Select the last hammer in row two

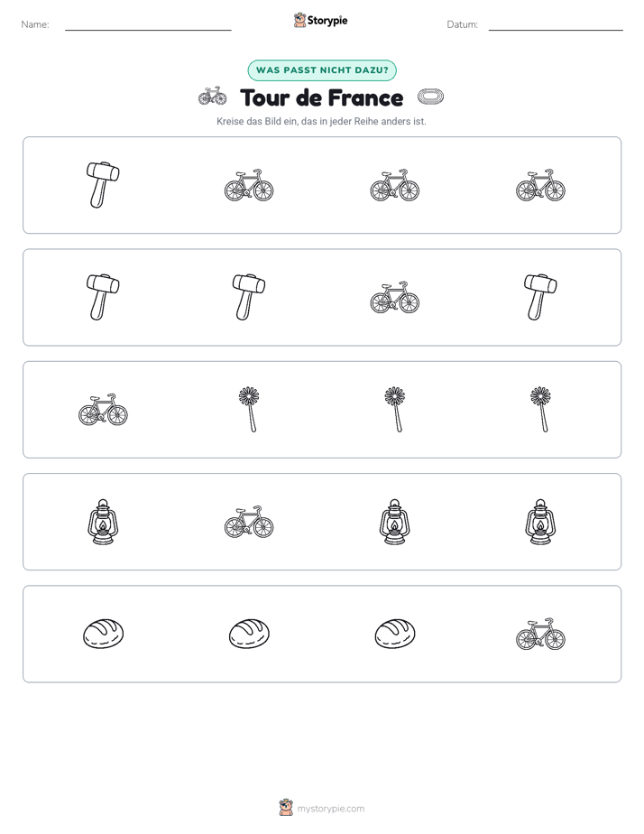tap(540, 297)
